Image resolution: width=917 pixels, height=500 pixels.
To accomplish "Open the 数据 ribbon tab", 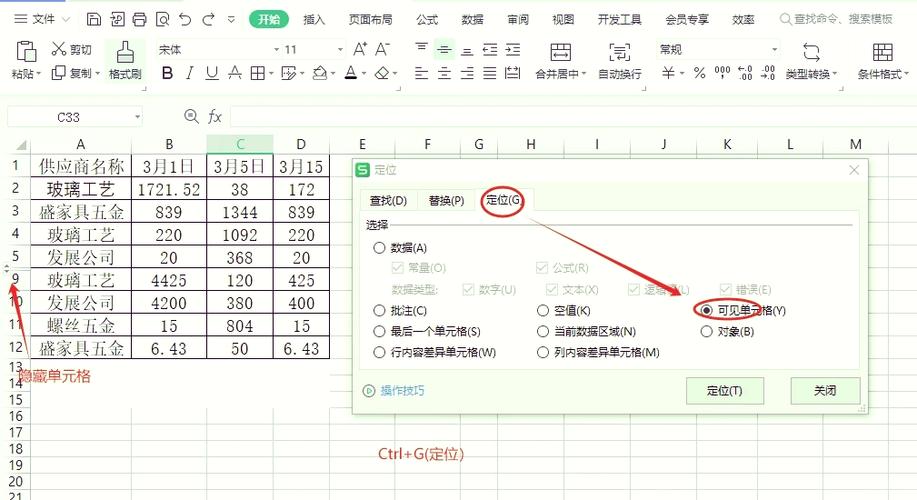I will (472, 19).
